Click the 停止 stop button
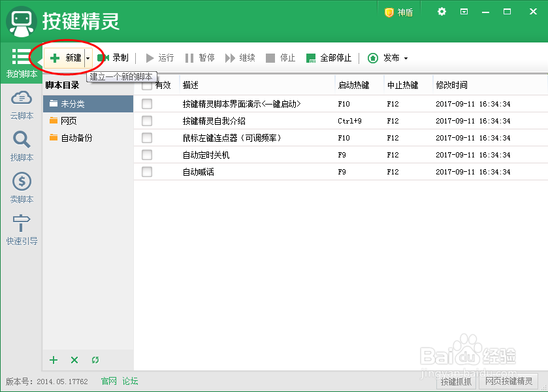The width and height of the screenshot is (548, 392). (x=281, y=58)
